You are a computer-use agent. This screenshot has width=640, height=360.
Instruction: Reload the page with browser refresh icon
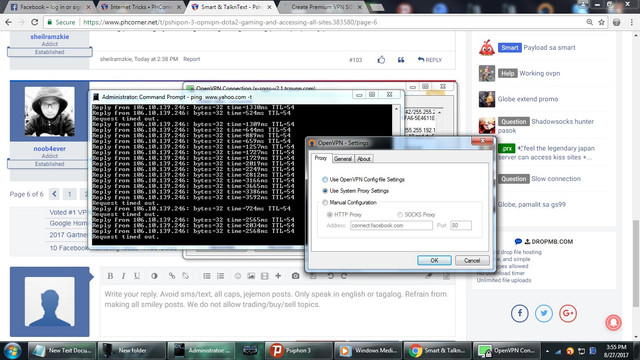point(35,22)
